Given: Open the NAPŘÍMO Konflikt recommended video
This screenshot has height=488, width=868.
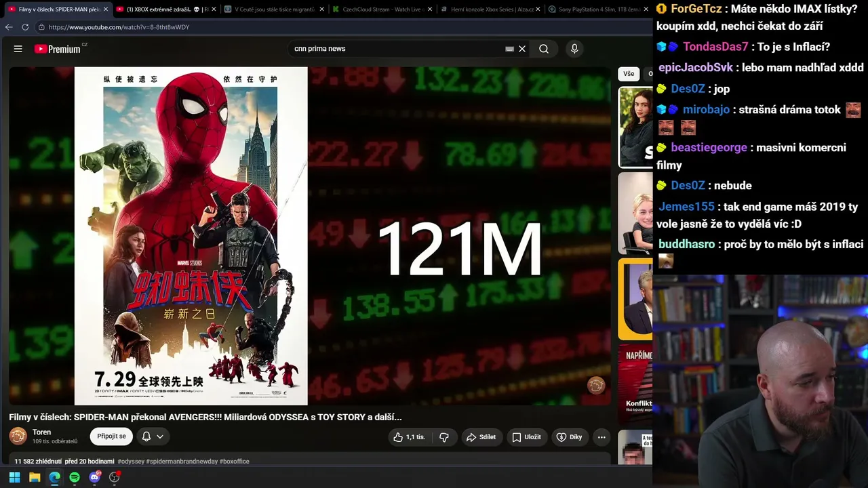Looking at the screenshot, I should pos(635,384).
